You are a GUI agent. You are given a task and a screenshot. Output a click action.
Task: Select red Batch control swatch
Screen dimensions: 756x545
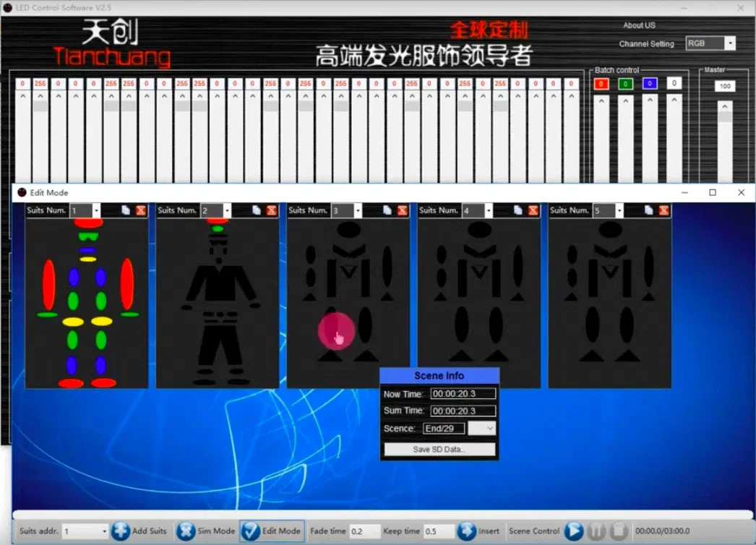[601, 84]
